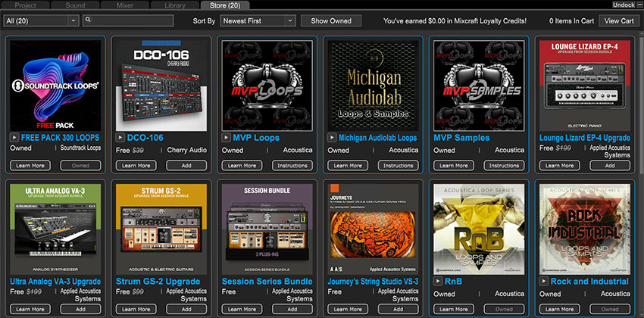Play preview for RnB loop pack
Image resolution: width=644 pixels, height=318 pixels.
(x=438, y=282)
